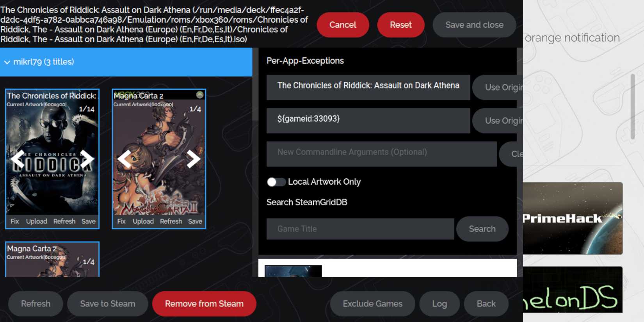The width and height of the screenshot is (644, 322).
Task: Show next artwork on selected Magna Carta 2
Action: point(193,159)
